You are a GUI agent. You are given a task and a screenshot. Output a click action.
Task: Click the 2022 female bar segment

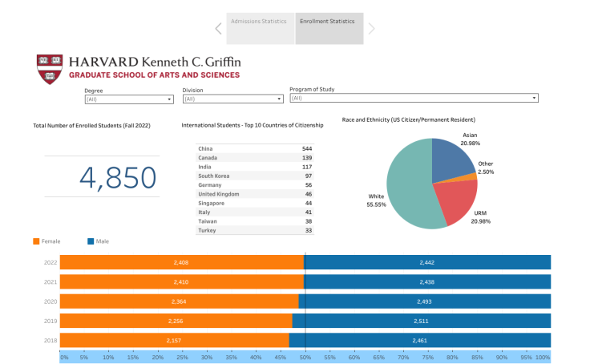(181, 262)
